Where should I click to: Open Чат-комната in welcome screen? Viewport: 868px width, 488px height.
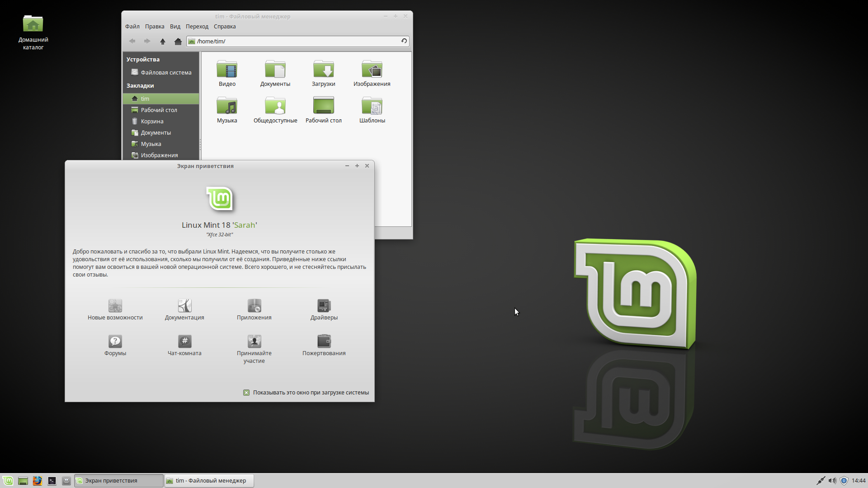184,346
